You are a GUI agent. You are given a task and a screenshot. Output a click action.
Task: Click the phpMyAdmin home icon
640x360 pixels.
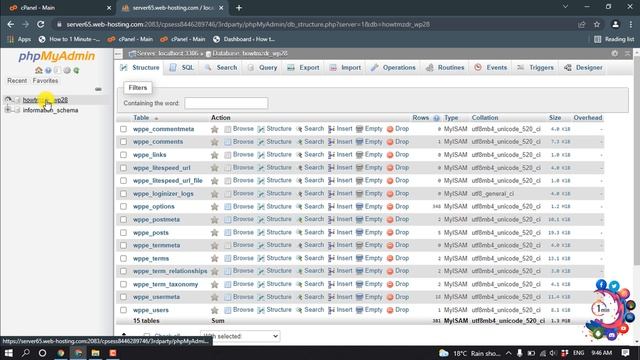click(x=39, y=70)
